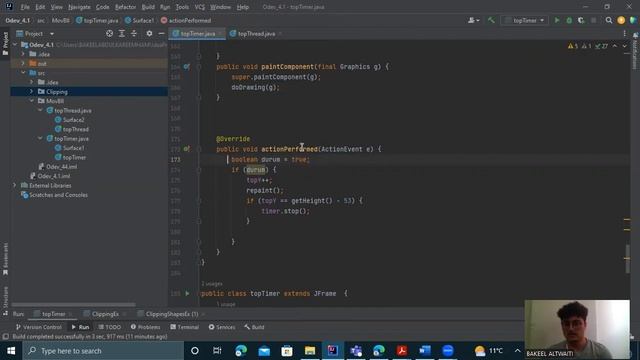Hide the Project panel minus icon
Screen dimensions: 640x360
[x=162, y=33]
